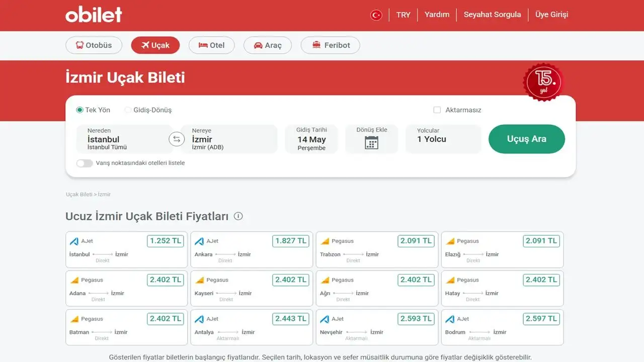Click Pegasus logo on Elazığ–İzmir card
644x362 pixels.
point(450,241)
